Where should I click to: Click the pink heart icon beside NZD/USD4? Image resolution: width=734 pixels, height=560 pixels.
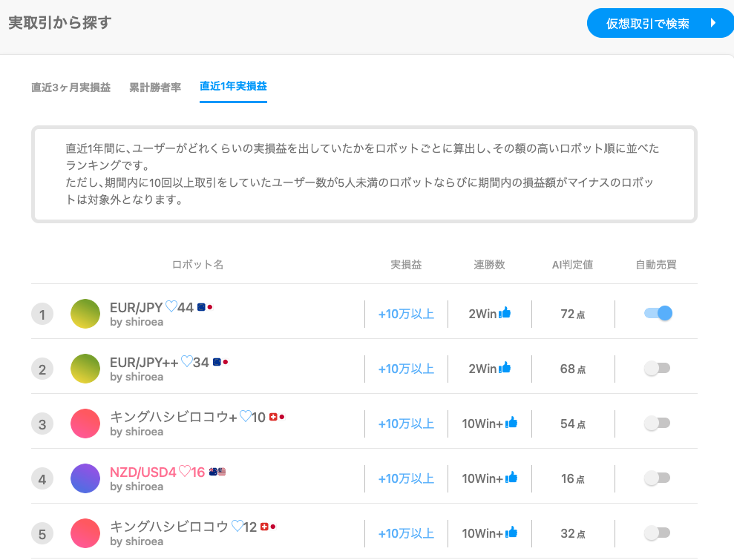(x=185, y=472)
